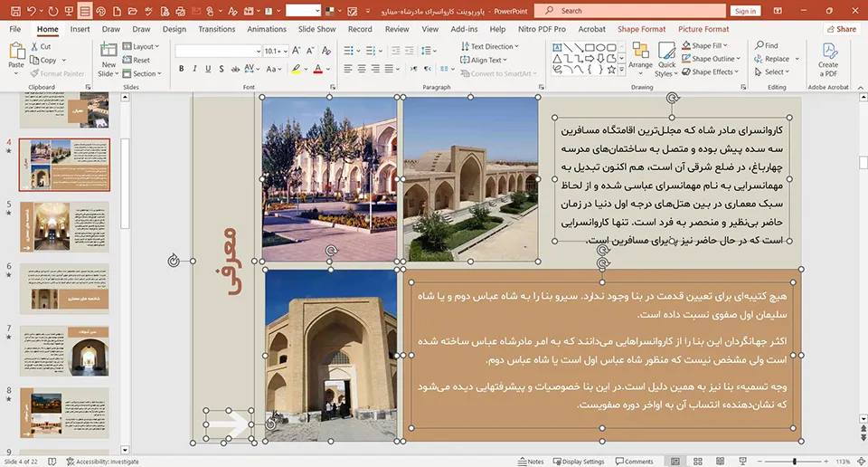Open the Shape Outline dropdown

[x=711, y=58]
